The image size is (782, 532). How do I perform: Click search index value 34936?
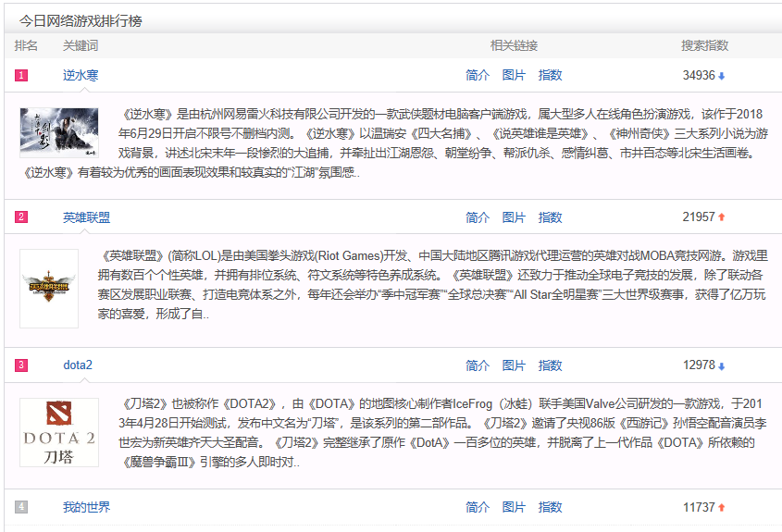pos(699,75)
